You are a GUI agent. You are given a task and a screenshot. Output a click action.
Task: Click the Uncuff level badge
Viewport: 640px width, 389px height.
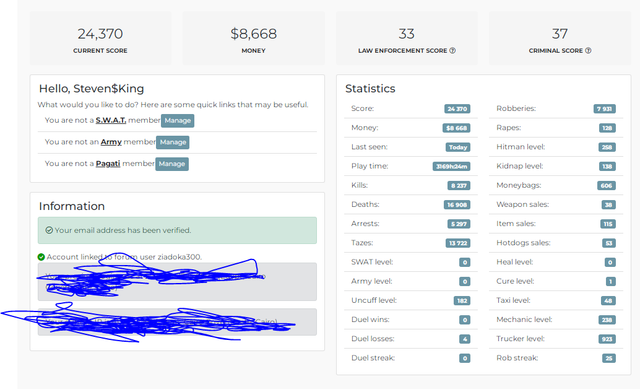coord(462,301)
